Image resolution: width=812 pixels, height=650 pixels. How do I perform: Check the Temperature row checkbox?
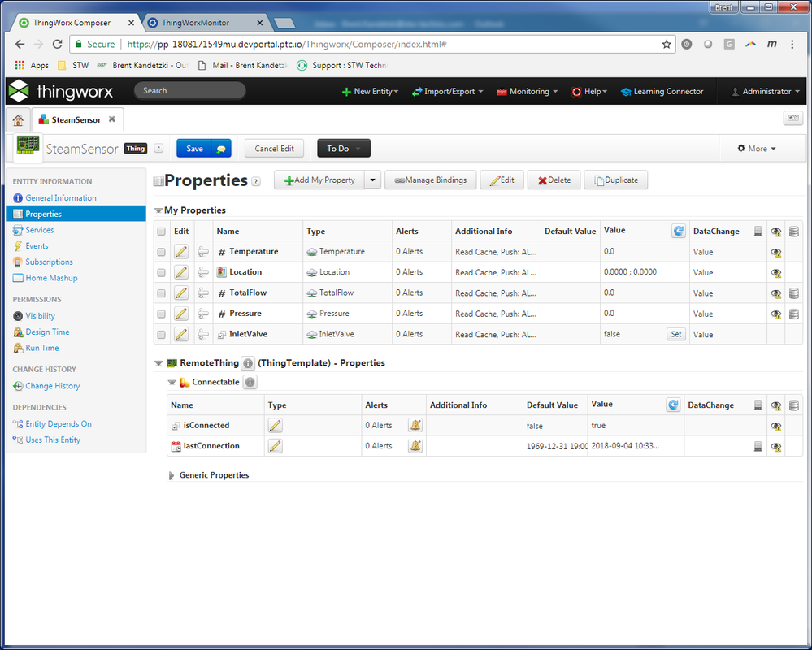tap(162, 252)
